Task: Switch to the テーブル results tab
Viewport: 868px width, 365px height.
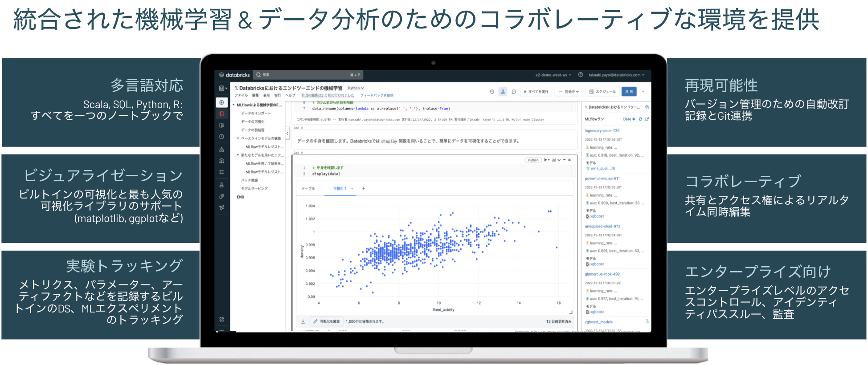Action: click(x=308, y=188)
